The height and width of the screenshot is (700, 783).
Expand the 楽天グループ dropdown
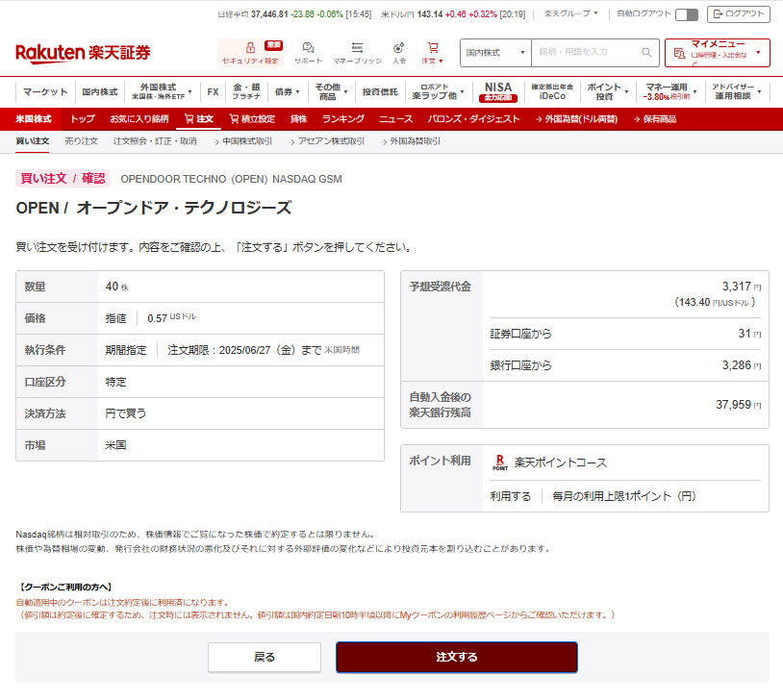tap(570, 14)
